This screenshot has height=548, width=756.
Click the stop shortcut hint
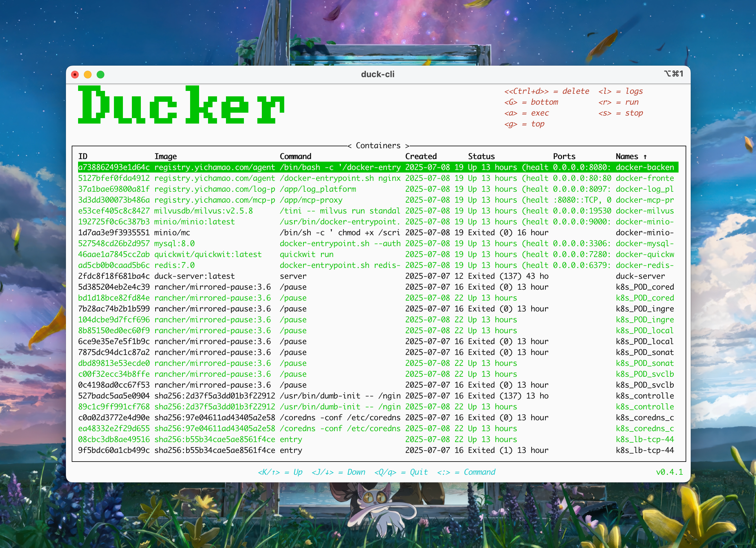621,113
